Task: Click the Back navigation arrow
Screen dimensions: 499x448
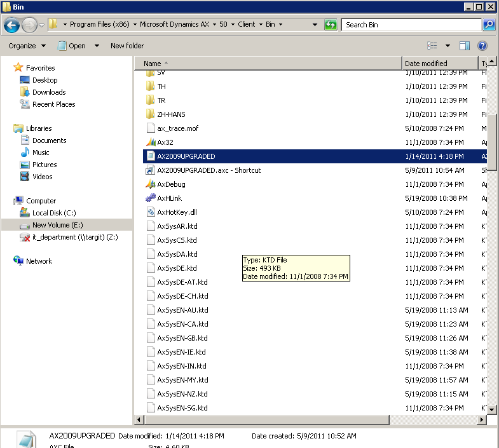Action: pyautogui.click(x=12, y=25)
